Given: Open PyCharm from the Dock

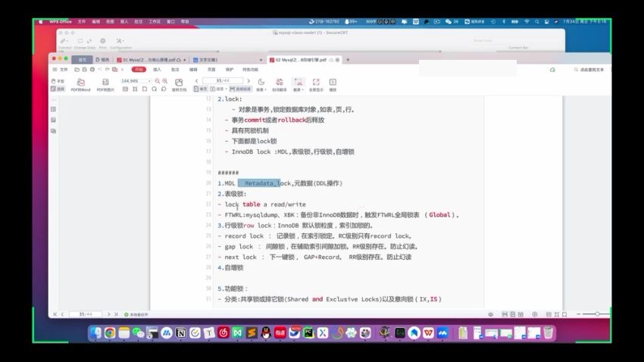Looking at the screenshot, I should (308, 333).
